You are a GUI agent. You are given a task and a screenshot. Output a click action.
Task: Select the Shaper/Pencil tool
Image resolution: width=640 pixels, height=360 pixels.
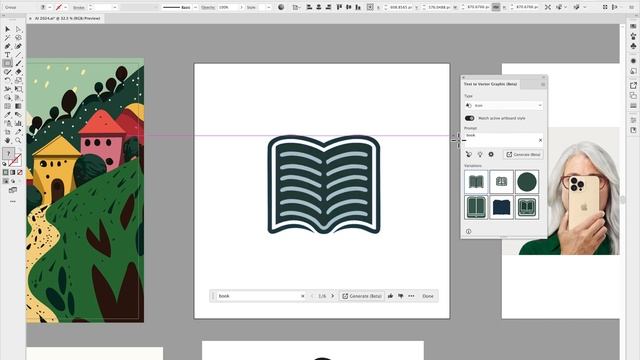click(x=7, y=72)
